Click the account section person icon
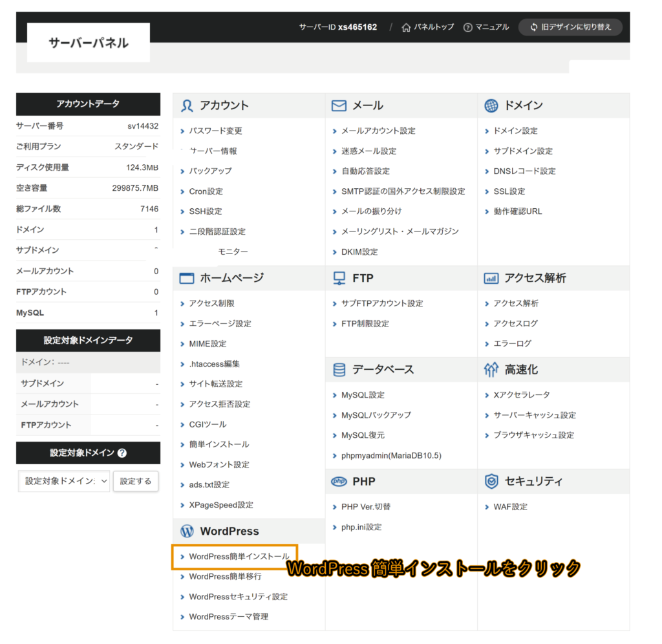The width and height of the screenshot is (662, 644). coord(187,105)
